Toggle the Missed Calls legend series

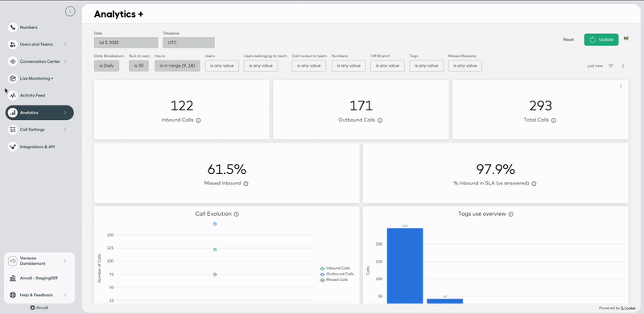[334, 279]
